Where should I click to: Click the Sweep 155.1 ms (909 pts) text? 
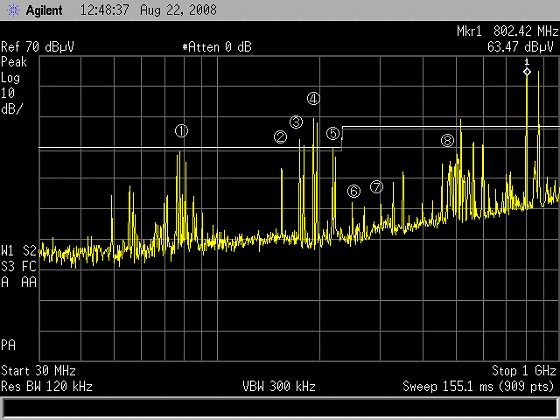[478, 386]
